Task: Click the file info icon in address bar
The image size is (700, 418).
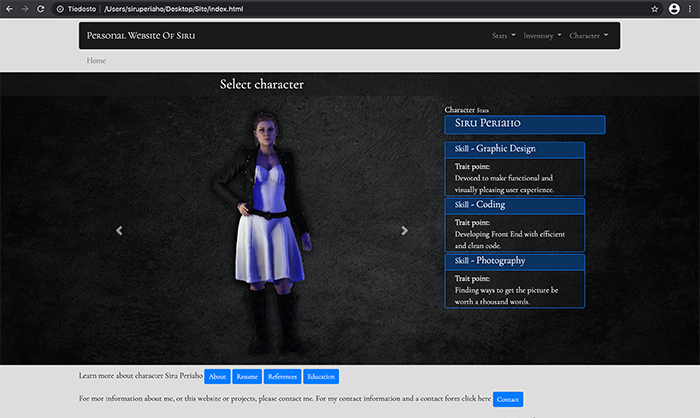Action: [61, 8]
